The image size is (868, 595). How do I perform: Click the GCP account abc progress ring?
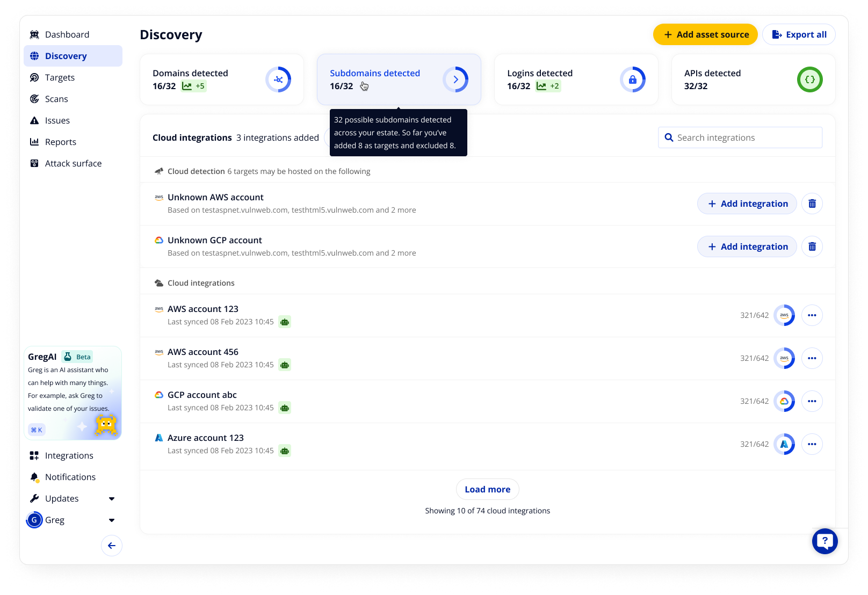click(784, 401)
